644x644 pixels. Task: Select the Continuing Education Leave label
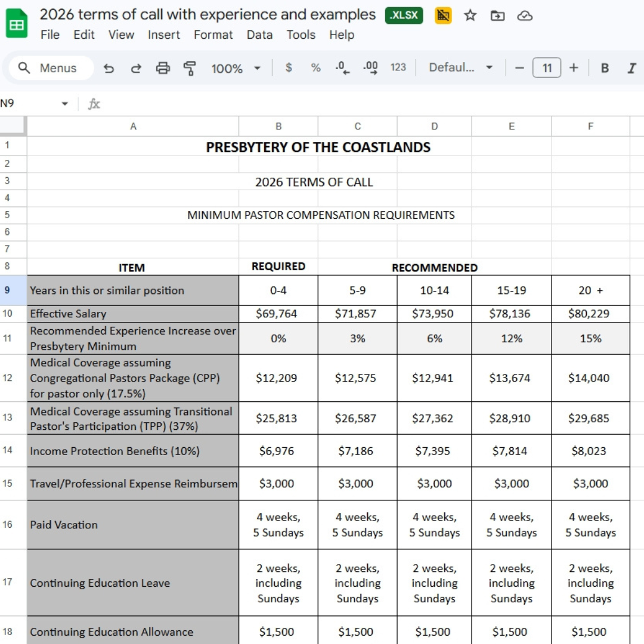click(x=133, y=583)
